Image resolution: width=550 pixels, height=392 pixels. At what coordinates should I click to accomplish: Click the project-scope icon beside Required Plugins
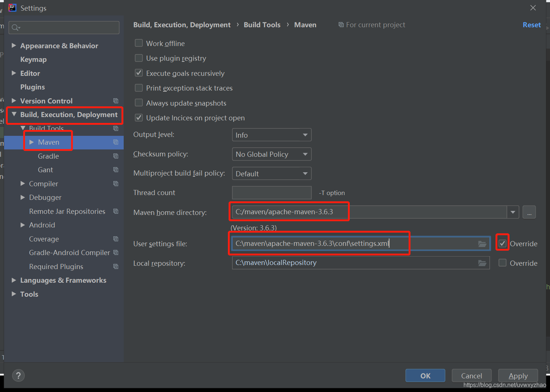coord(116,266)
